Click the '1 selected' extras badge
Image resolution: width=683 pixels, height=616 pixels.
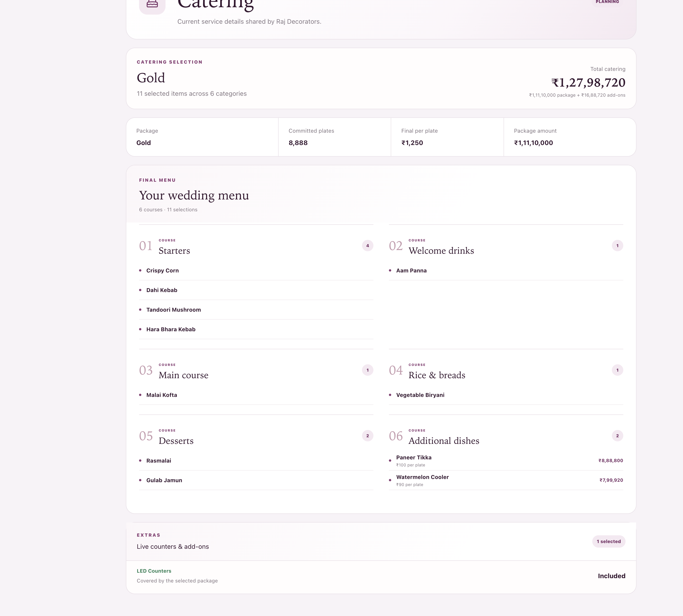pyautogui.click(x=608, y=541)
